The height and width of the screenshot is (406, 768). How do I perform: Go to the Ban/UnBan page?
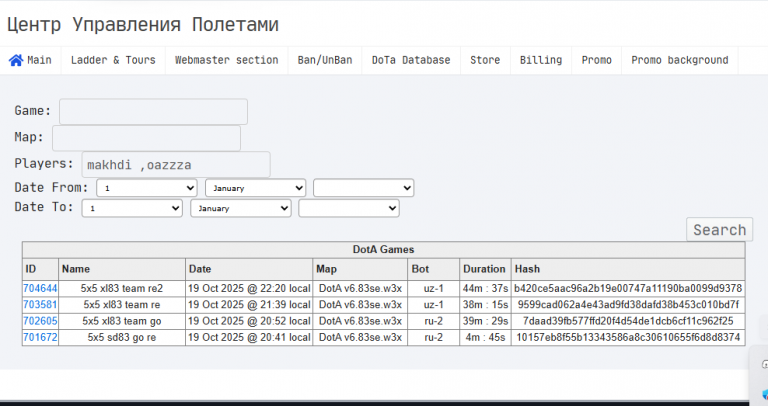(x=325, y=60)
